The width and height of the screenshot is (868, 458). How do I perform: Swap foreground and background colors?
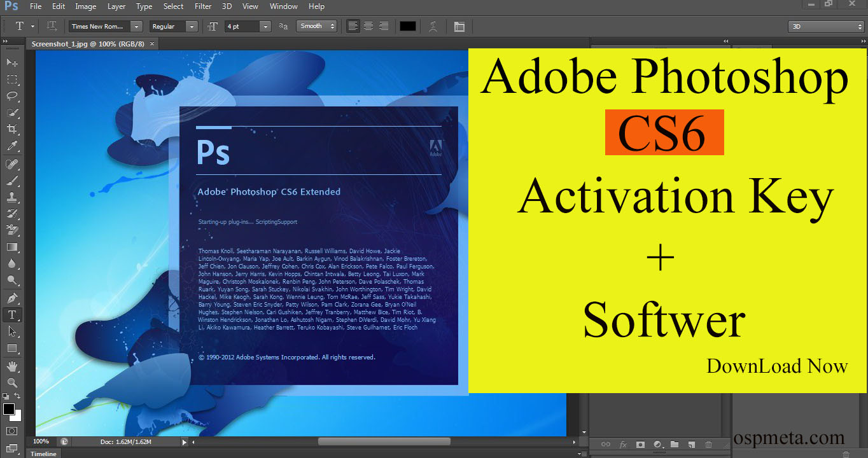click(18, 396)
